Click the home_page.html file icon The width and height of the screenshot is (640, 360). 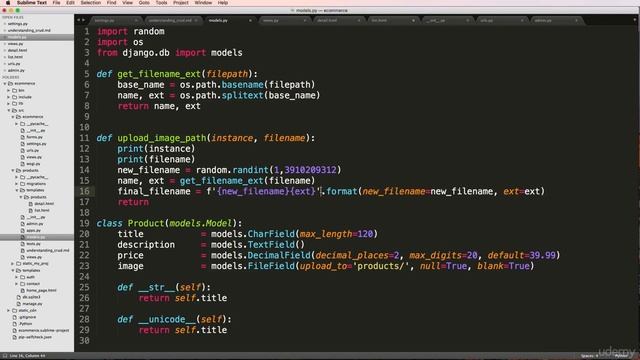(x=23, y=290)
